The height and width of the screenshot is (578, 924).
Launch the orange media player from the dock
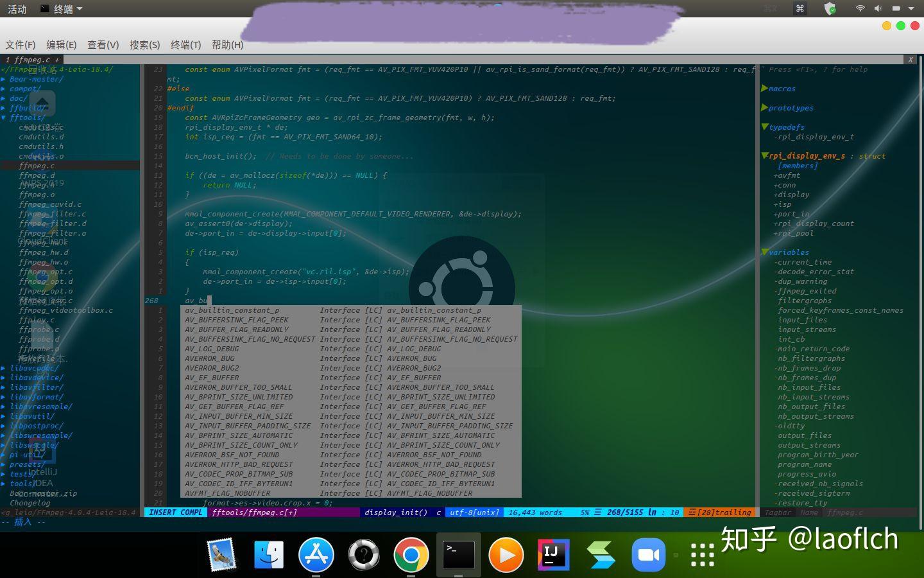pyautogui.click(x=505, y=554)
